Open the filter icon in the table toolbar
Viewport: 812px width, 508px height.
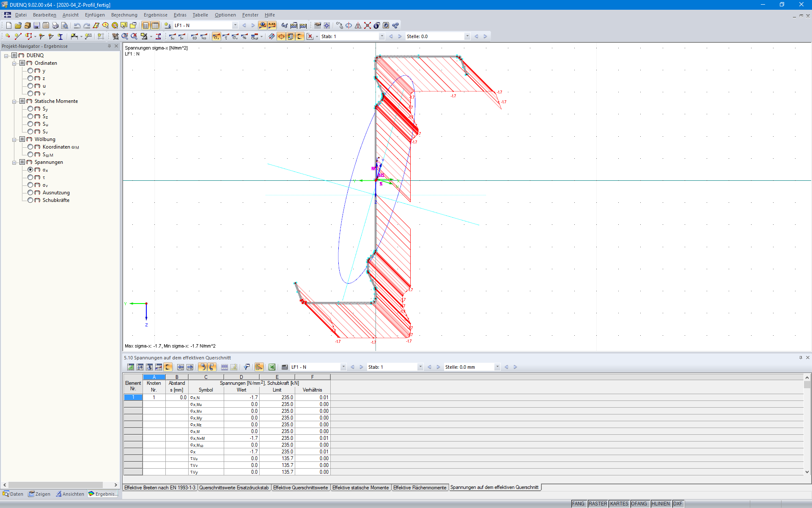pyautogui.click(x=247, y=367)
